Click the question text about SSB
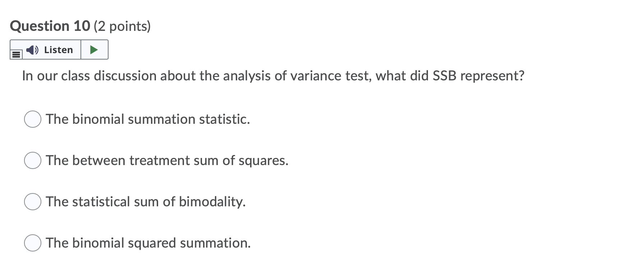Screen dimensions: 644x277 pos(273,76)
